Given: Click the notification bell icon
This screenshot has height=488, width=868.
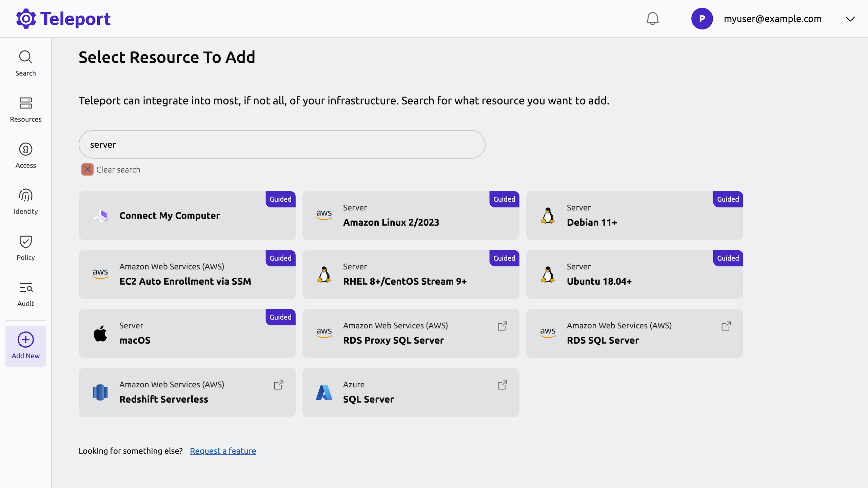Looking at the screenshot, I should pos(653,19).
